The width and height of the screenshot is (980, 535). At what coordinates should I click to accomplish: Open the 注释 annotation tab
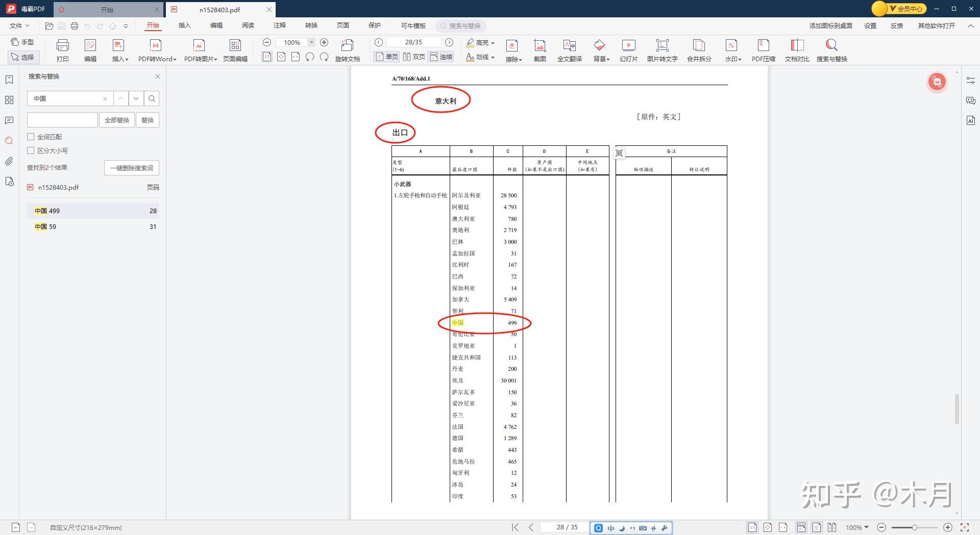(280, 26)
